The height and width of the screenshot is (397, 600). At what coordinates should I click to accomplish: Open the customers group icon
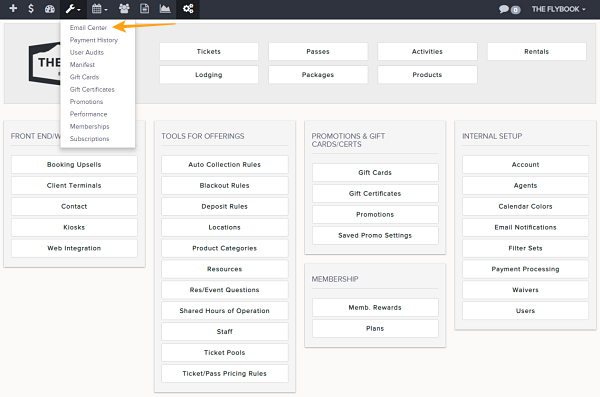coord(124,8)
